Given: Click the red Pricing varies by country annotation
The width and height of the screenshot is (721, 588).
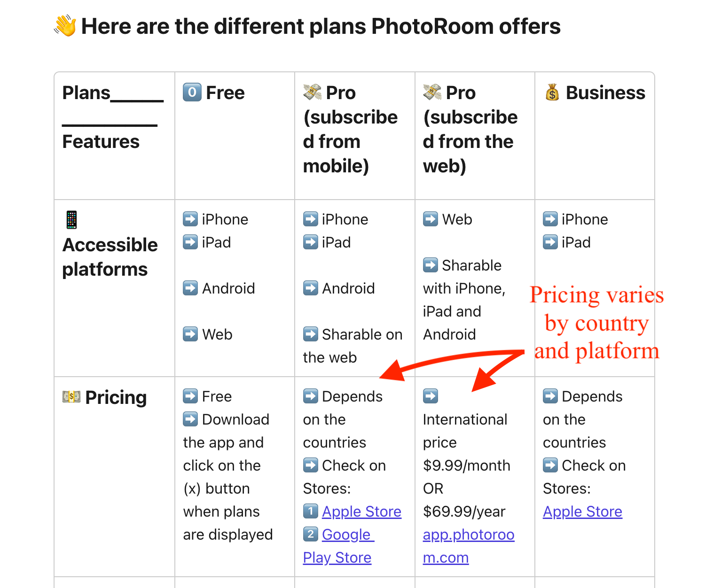Looking at the screenshot, I should click(597, 323).
